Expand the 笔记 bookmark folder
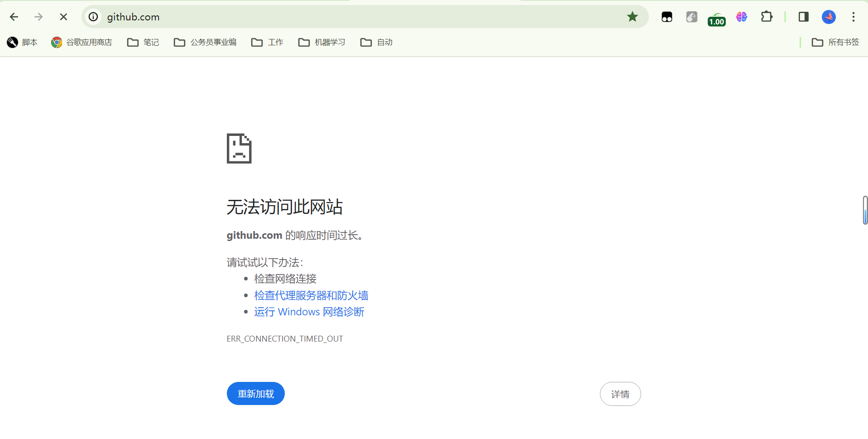 pos(143,42)
